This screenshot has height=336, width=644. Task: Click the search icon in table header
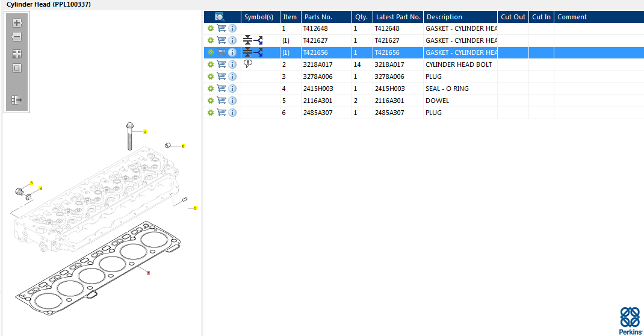(219, 17)
